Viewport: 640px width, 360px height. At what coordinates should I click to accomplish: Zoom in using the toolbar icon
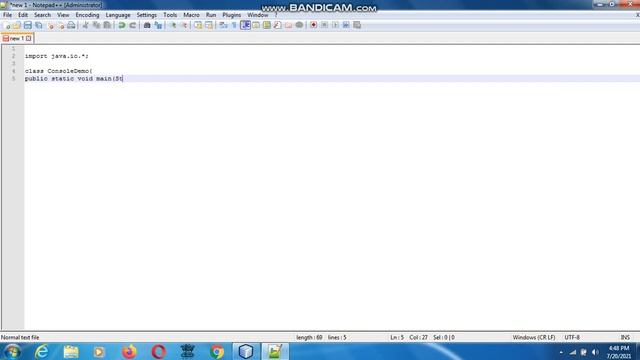[x=173, y=25]
